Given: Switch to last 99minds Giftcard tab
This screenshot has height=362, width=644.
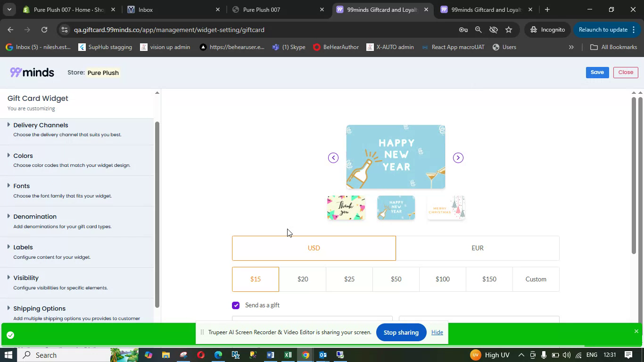Looking at the screenshot, I should (x=486, y=9).
